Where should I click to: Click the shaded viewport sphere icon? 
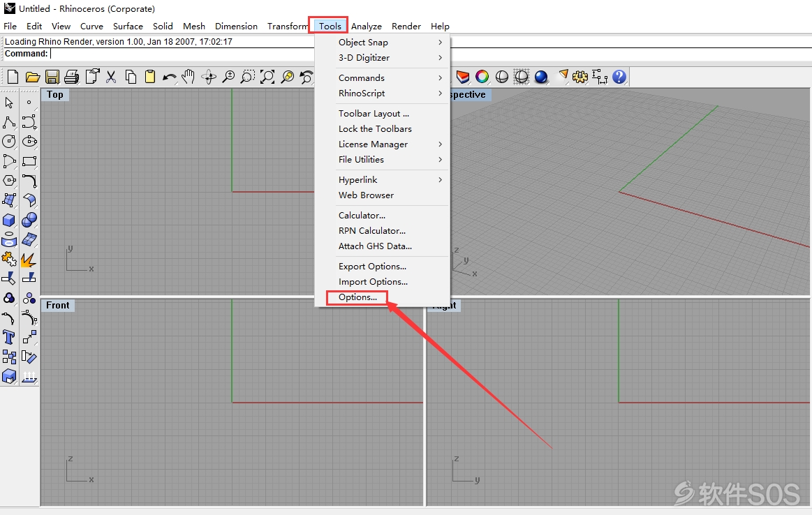(x=502, y=77)
